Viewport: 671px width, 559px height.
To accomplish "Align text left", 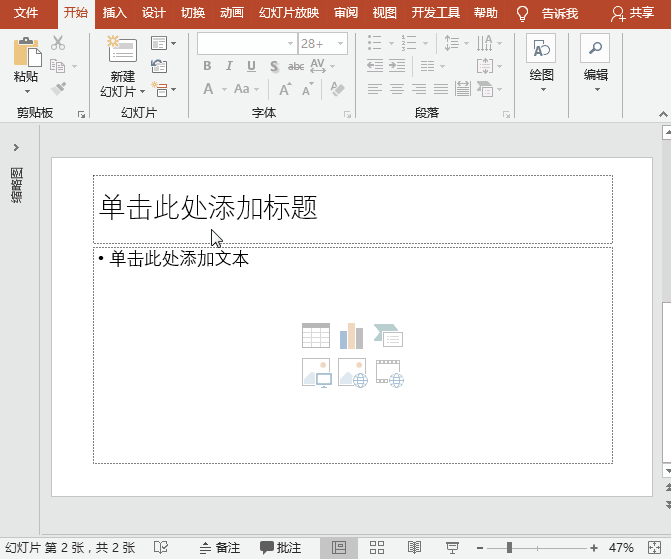I will 375,89.
